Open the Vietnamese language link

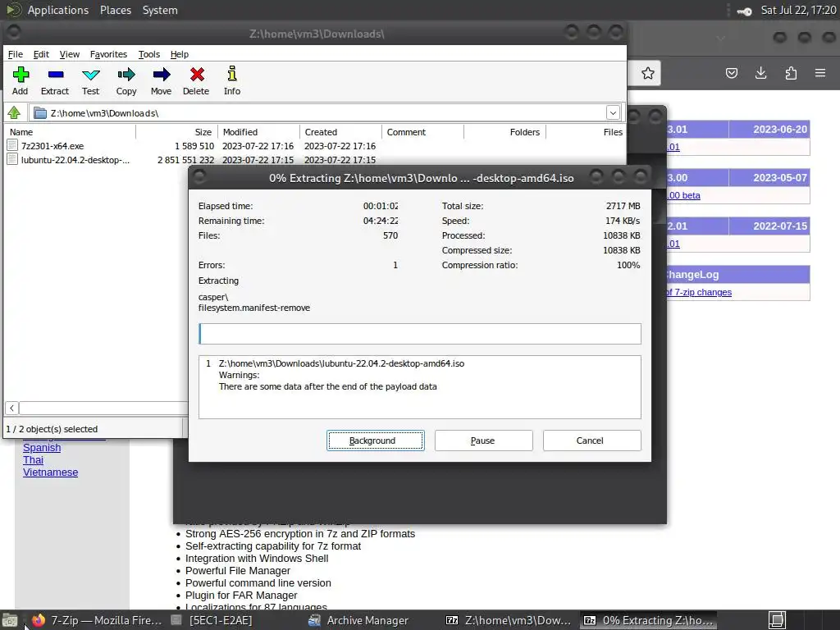pos(50,472)
